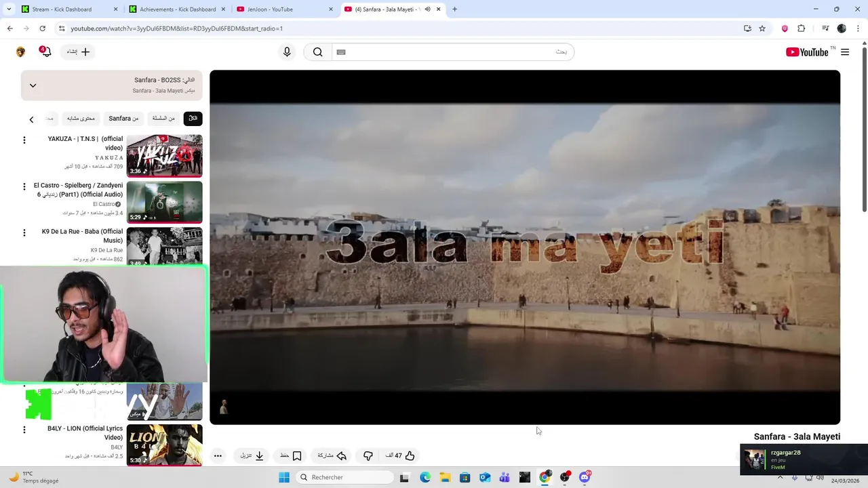Open the YouTube account avatar menu

[20, 52]
